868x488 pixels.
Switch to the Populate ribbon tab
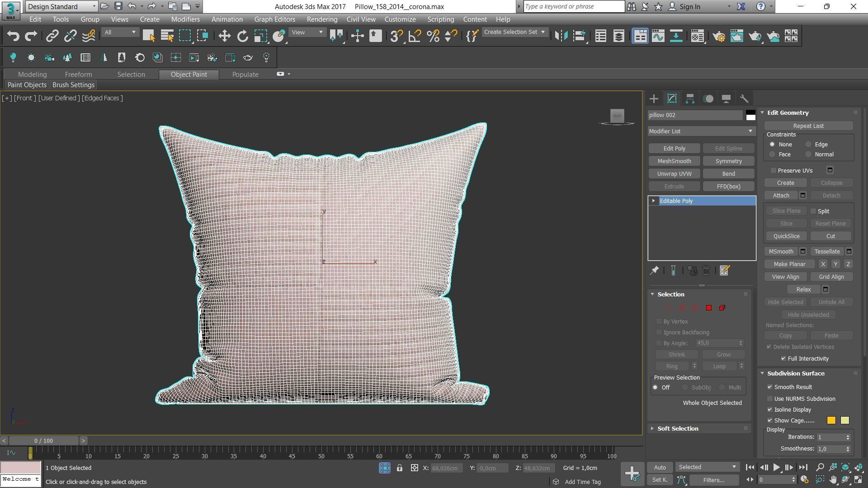click(x=245, y=75)
